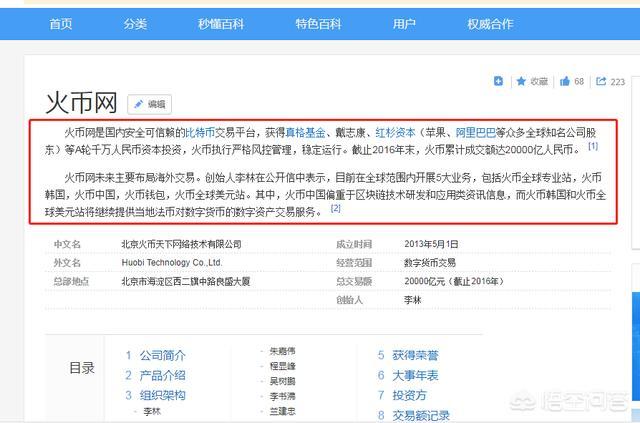Image resolution: width=640 pixels, height=423 pixels.
Task: Click the 阿里巴巴 hyperlink
Action: [x=476, y=132]
